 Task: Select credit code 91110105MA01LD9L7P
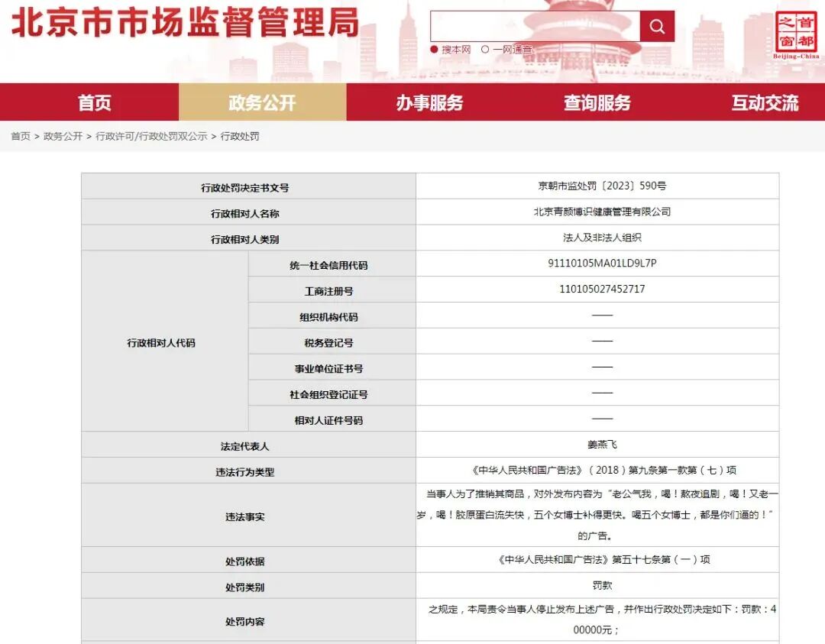click(603, 263)
